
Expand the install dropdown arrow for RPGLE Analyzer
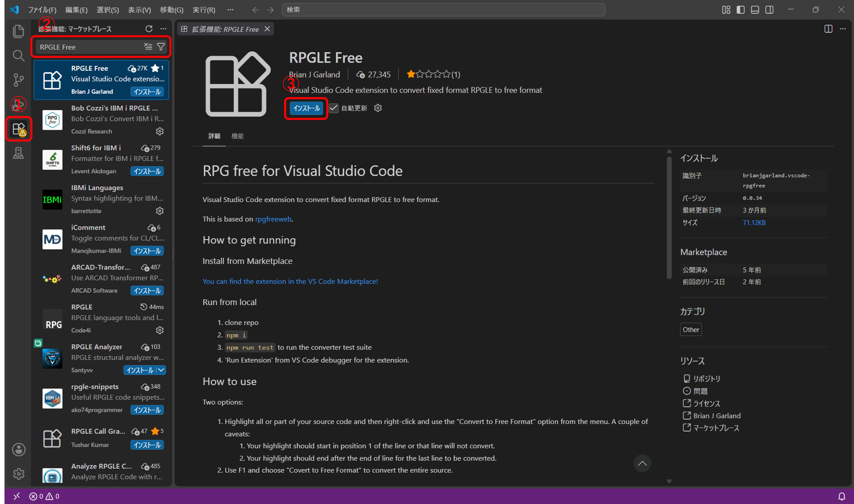(x=161, y=370)
